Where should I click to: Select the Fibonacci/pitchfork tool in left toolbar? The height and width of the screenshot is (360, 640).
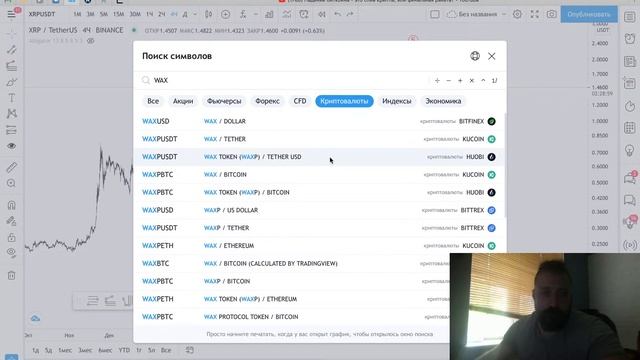pos(11,66)
